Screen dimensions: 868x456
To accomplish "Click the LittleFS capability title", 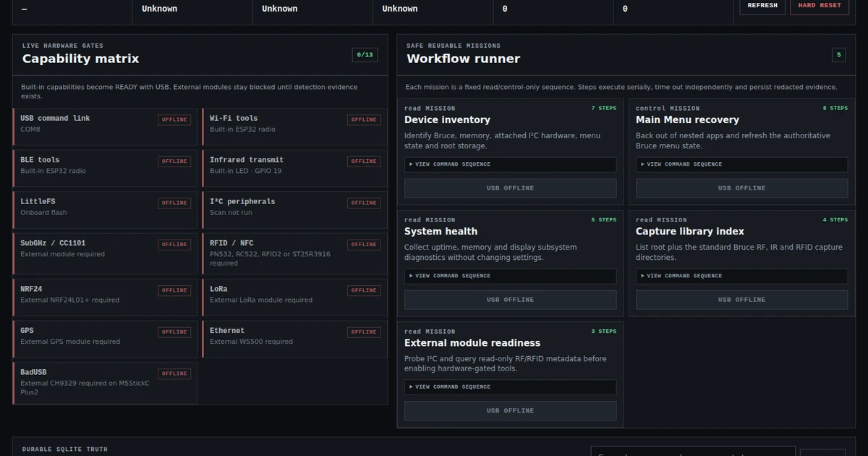I will pyautogui.click(x=36, y=202).
